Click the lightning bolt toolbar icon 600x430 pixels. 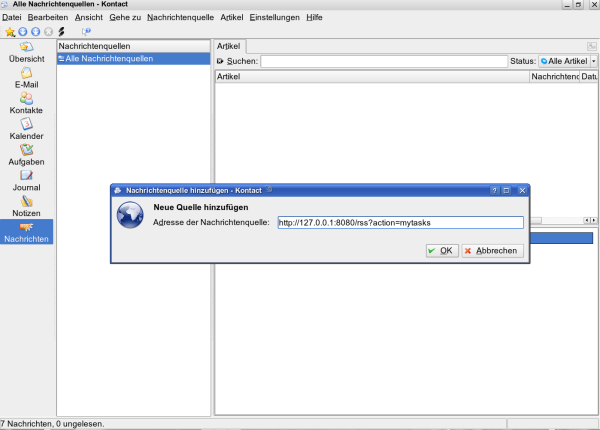61,32
